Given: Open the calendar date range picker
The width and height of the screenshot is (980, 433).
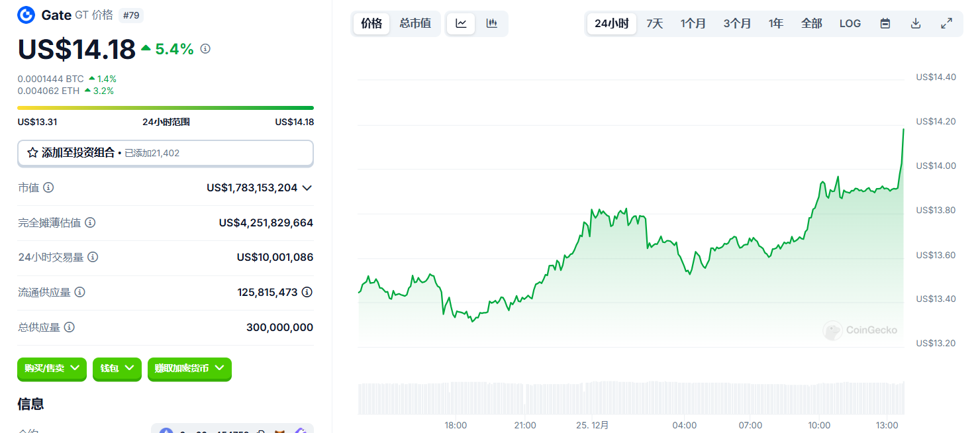Looking at the screenshot, I should pyautogui.click(x=885, y=23).
